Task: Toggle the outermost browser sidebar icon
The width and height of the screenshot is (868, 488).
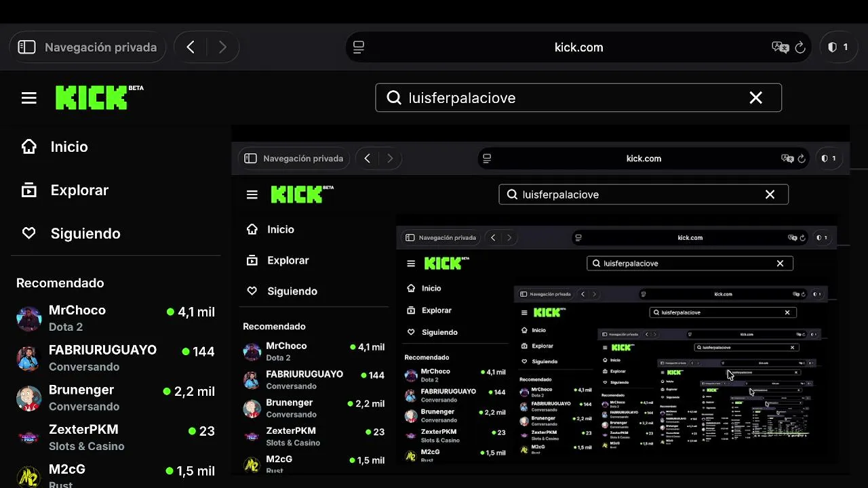Action: click(26, 47)
